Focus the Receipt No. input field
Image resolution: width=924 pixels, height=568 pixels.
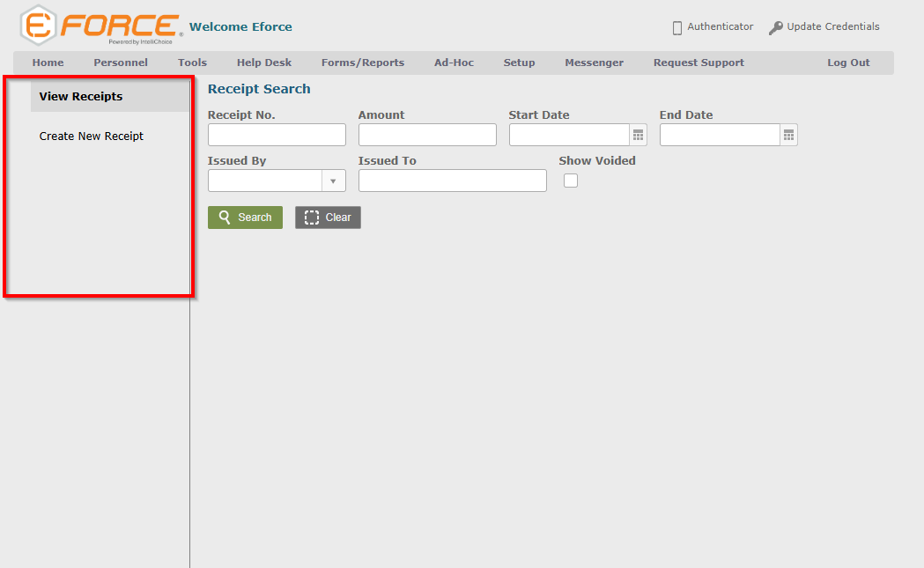coord(277,135)
